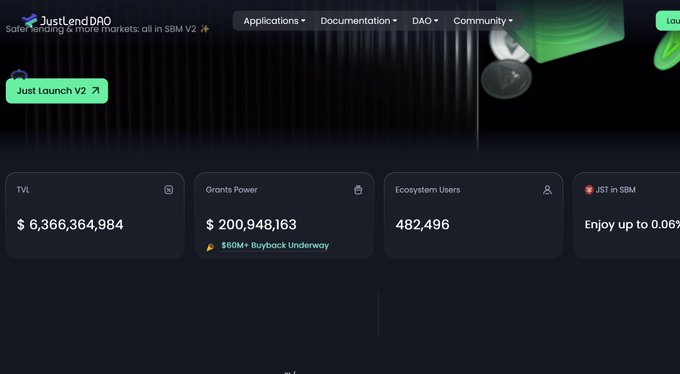Click the 'Enjoy up to 0.06%' text
This screenshot has height=374, width=680.
pos(632,224)
